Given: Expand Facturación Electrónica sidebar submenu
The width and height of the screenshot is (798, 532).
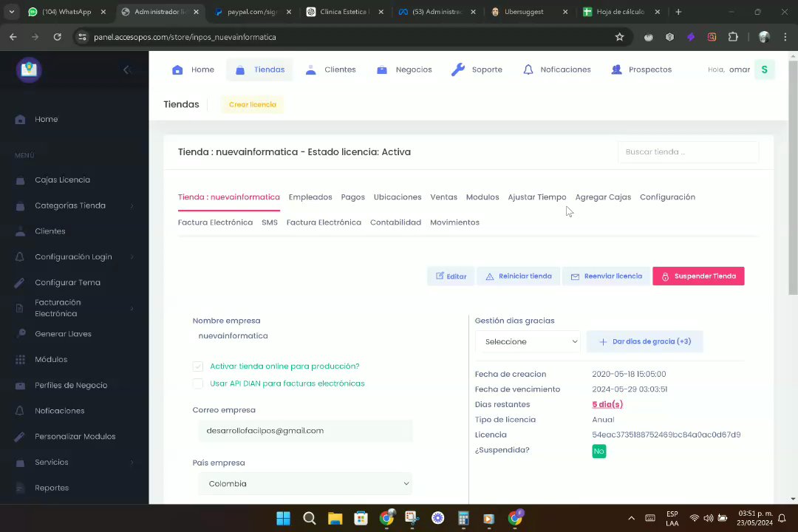Looking at the screenshot, I should 132,309.
